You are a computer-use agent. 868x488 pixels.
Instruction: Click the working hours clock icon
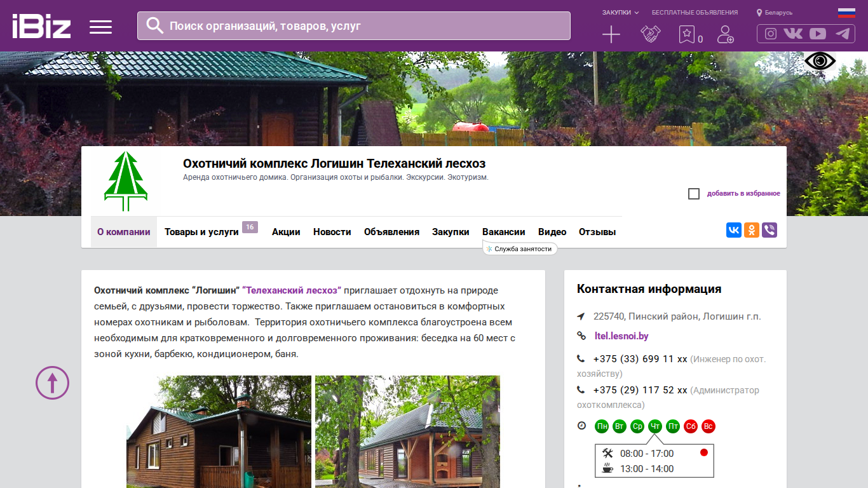[581, 426]
